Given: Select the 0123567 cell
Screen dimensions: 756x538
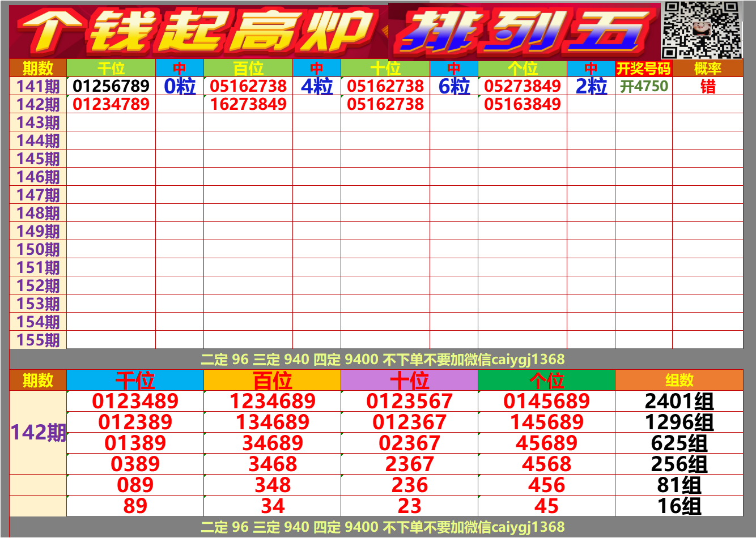Looking at the screenshot, I should pos(409,402).
